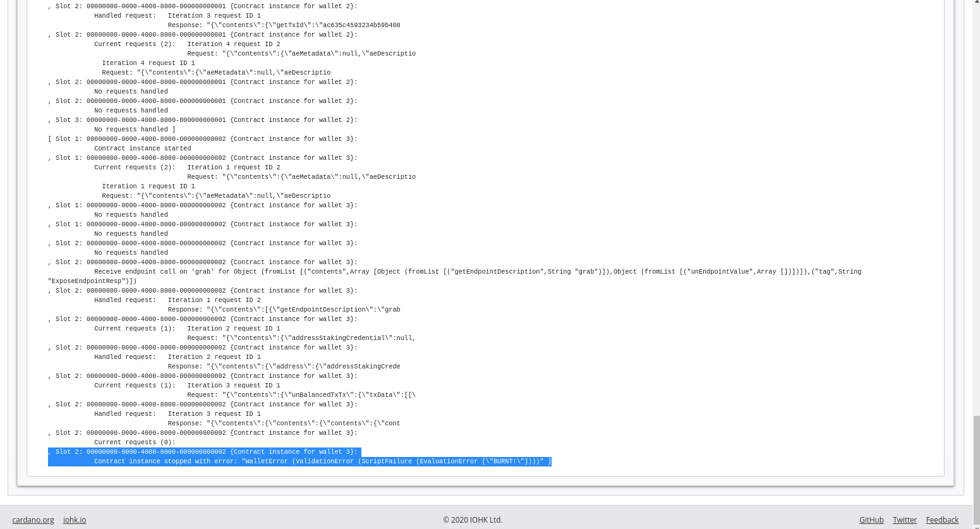This screenshot has width=980, height=529.
Task: Click the 'Iteration 4 request ID 2' entry
Action: [233, 44]
